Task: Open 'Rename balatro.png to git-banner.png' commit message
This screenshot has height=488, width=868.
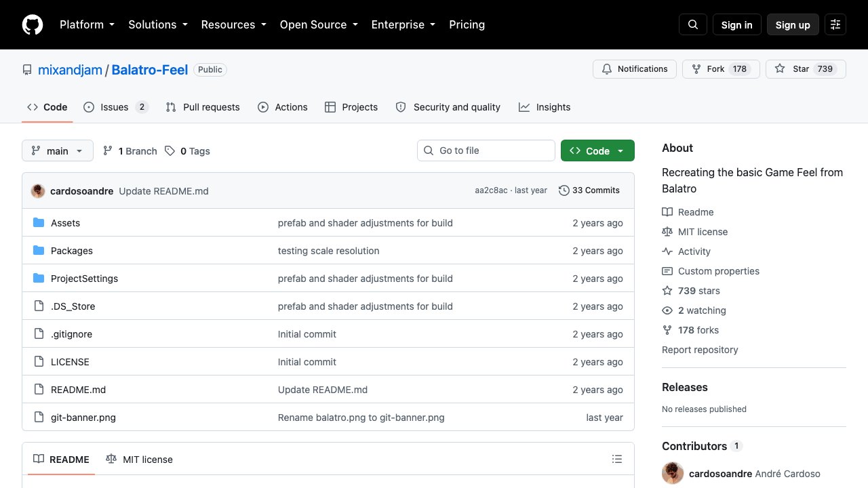Action: (361, 418)
